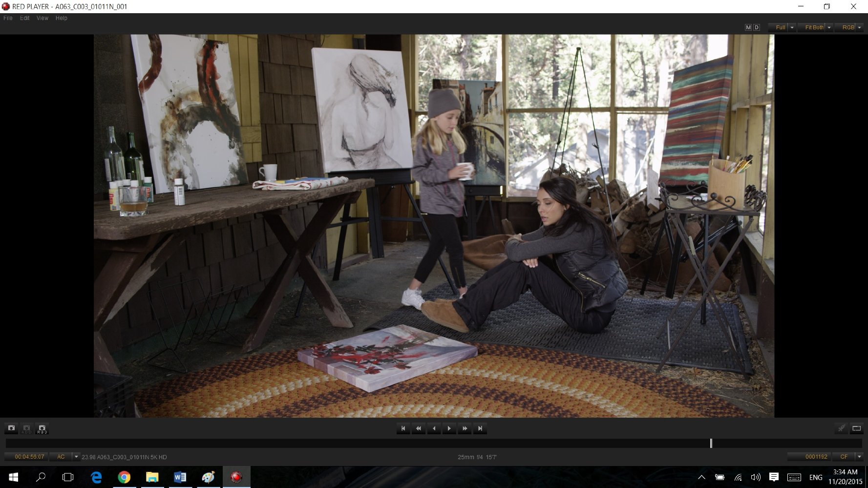Click the AC timecode mode button

[x=61, y=457]
